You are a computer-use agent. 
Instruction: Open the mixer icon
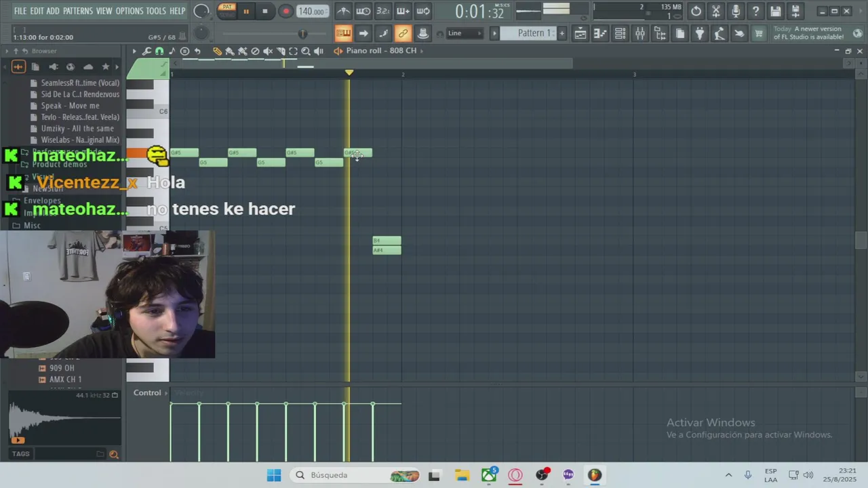coord(639,33)
